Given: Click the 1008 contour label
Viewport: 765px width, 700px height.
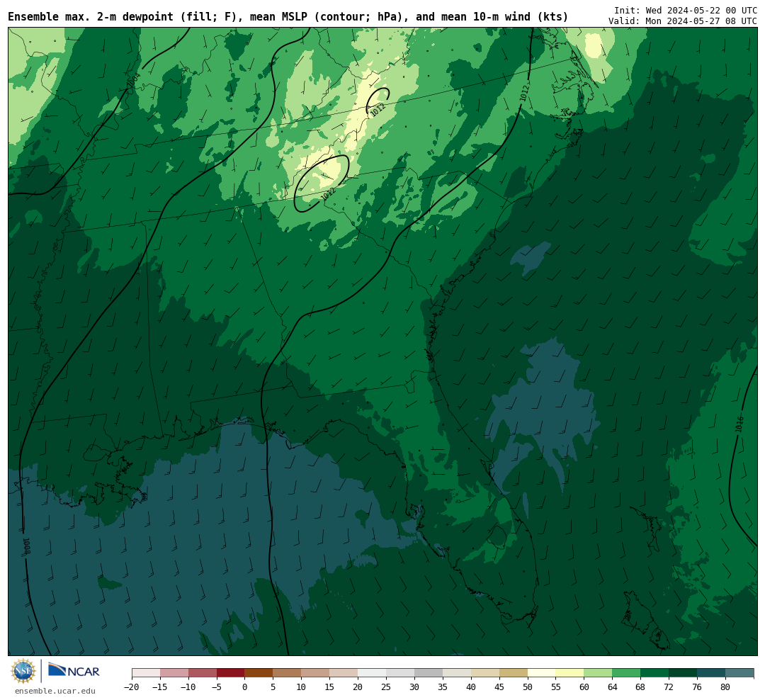Looking at the screenshot, I should click(26, 546).
